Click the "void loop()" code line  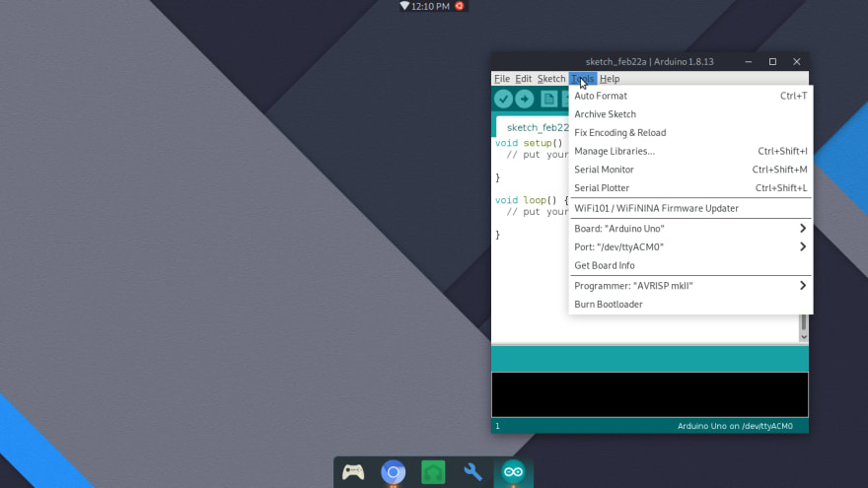coord(532,200)
